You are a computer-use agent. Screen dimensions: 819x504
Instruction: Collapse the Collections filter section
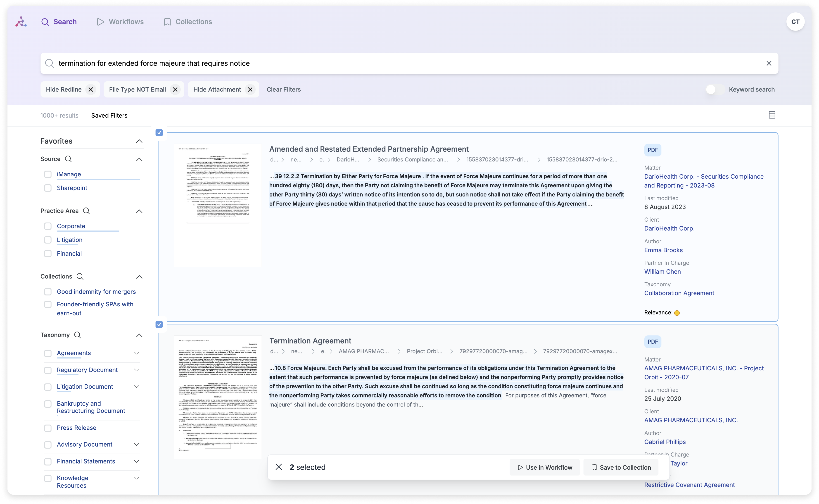coord(139,277)
